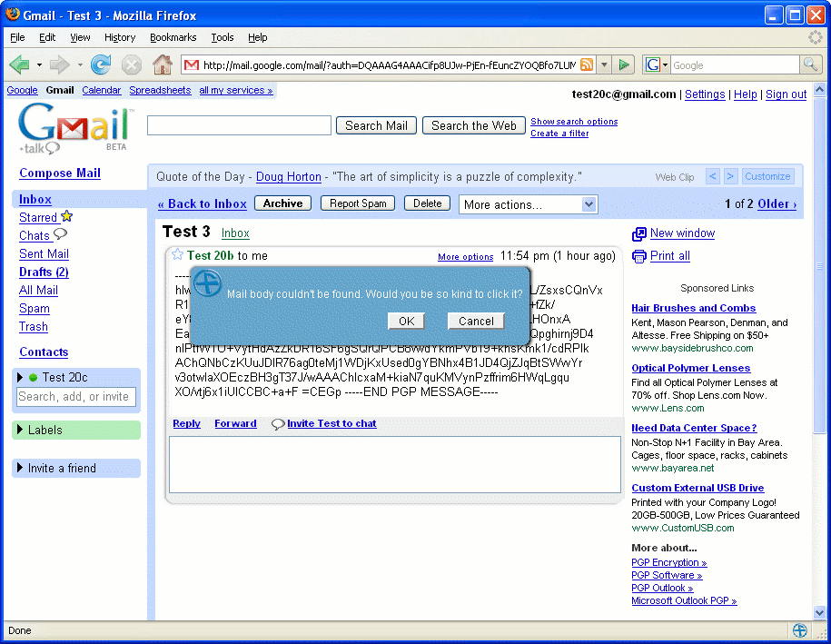This screenshot has height=644, width=831.
Task: Click the chat bubble before Invite Test to chat
Action: coord(278,424)
